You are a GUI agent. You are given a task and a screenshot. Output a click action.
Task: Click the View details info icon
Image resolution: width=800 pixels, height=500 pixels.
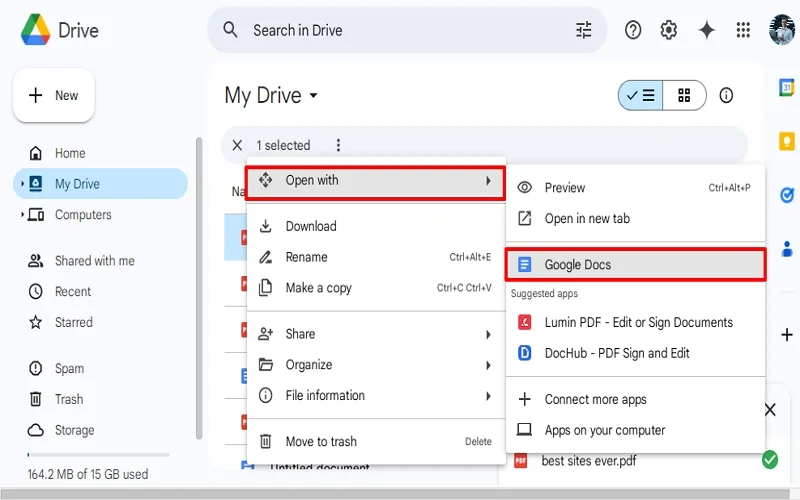point(726,95)
